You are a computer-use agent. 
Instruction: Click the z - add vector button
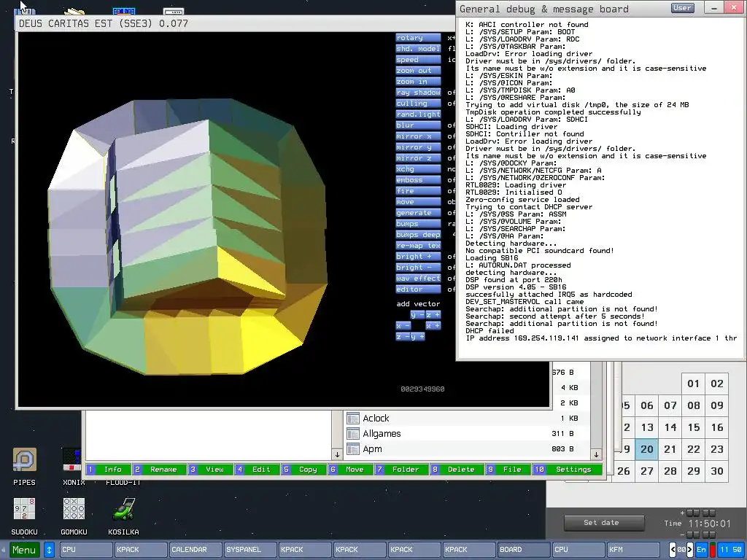pyautogui.click(x=403, y=337)
